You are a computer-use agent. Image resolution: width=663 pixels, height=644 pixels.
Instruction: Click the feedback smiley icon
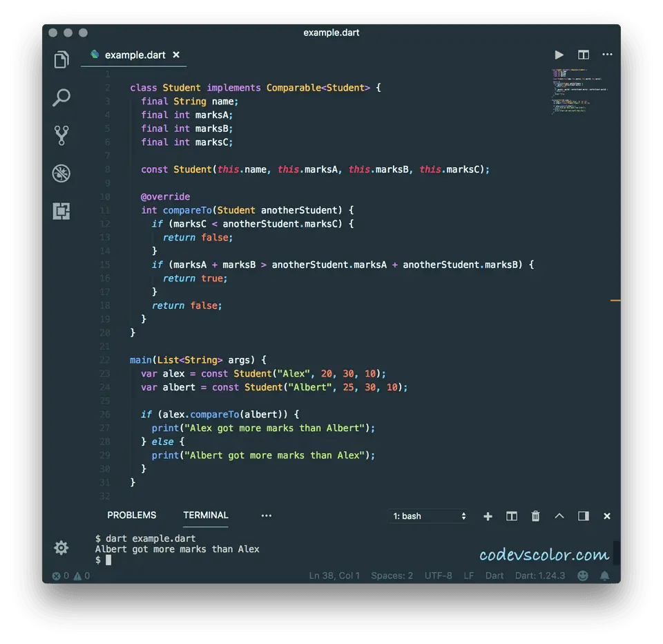coord(583,576)
